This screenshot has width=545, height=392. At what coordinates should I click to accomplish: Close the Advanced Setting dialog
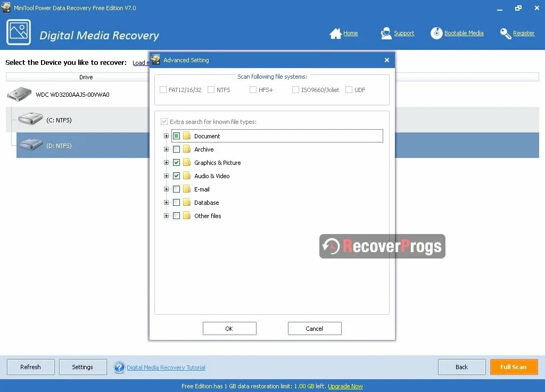(387, 60)
